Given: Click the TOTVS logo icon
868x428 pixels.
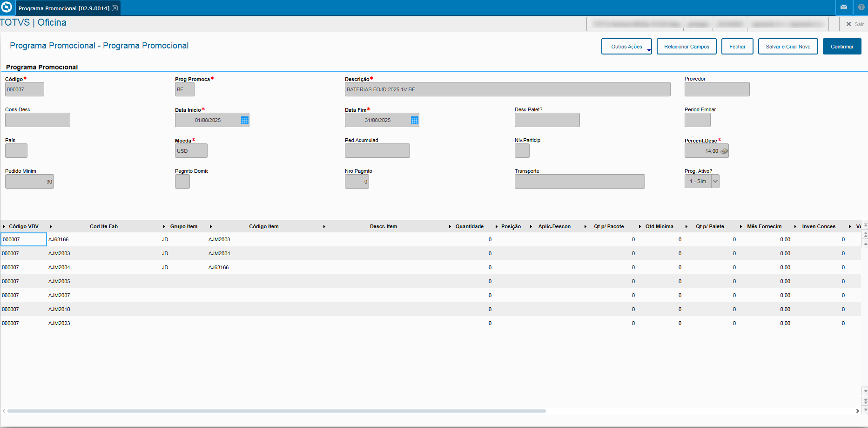Looking at the screenshot, I should pos(7,7).
